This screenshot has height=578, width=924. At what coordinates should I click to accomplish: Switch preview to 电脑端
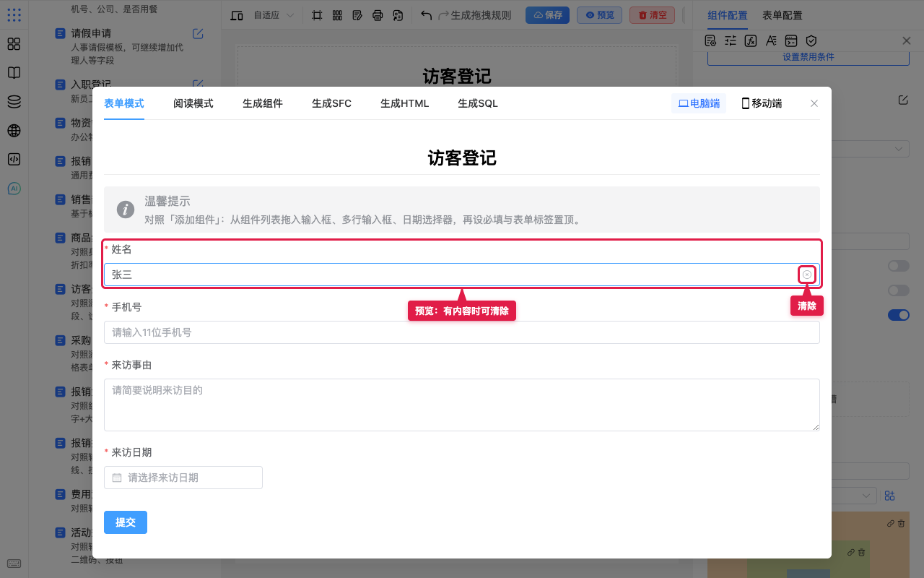pyautogui.click(x=699, y=103)
